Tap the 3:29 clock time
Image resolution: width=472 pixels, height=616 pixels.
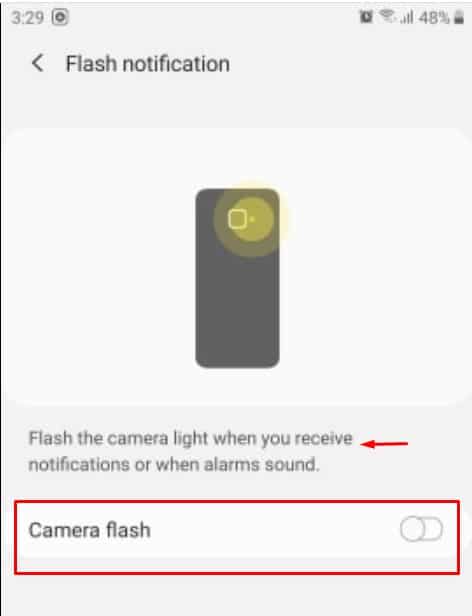click(27, 18)
